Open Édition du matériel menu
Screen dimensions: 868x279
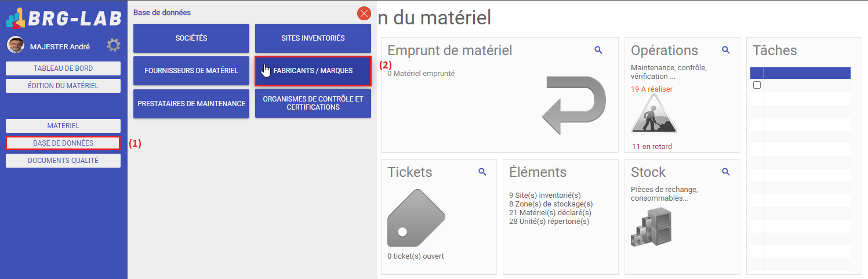(63, 86)
